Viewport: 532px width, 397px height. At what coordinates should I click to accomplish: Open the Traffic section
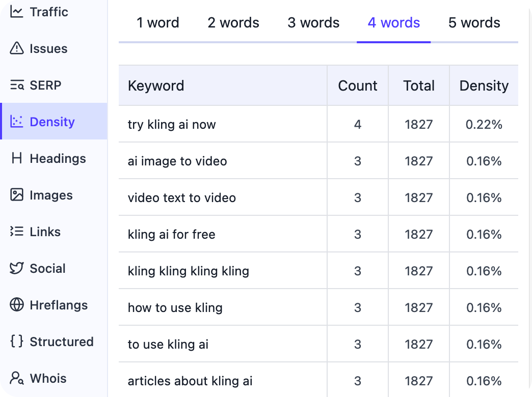point(54,12)
